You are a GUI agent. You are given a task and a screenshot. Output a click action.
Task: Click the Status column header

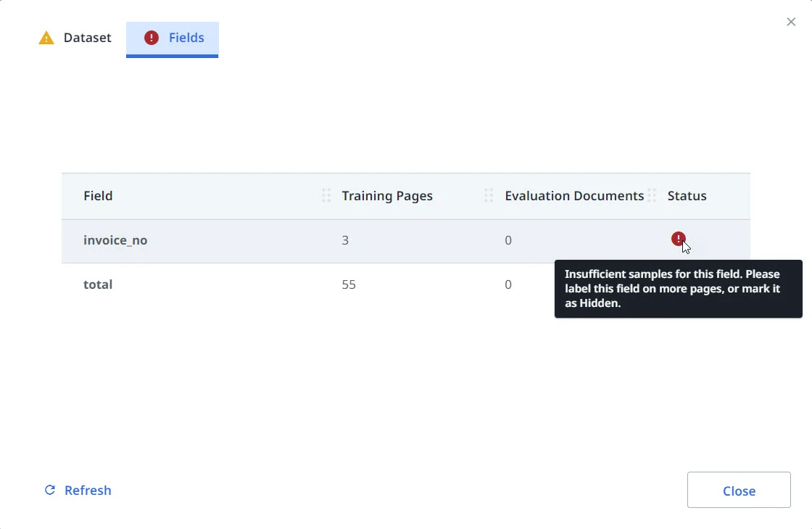(687, 196)
